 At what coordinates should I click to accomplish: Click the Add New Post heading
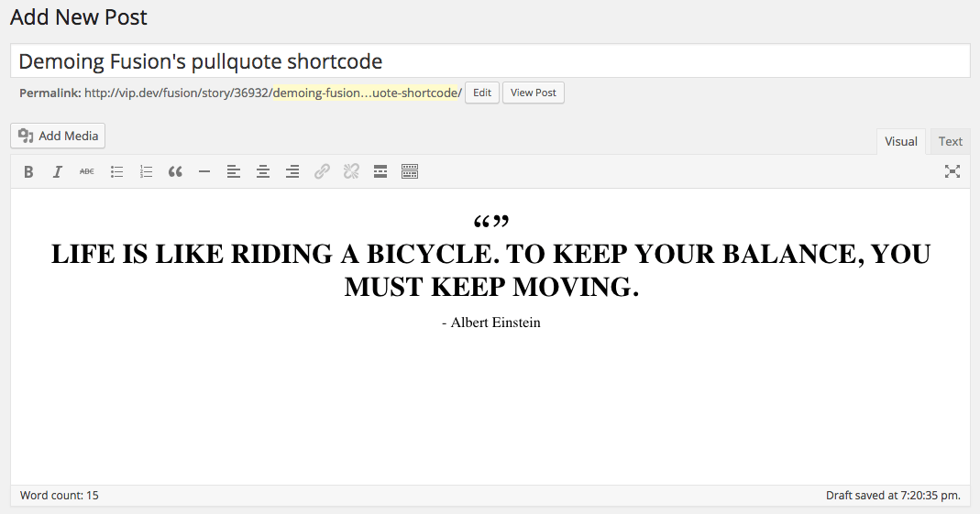(x=79, y=16)
